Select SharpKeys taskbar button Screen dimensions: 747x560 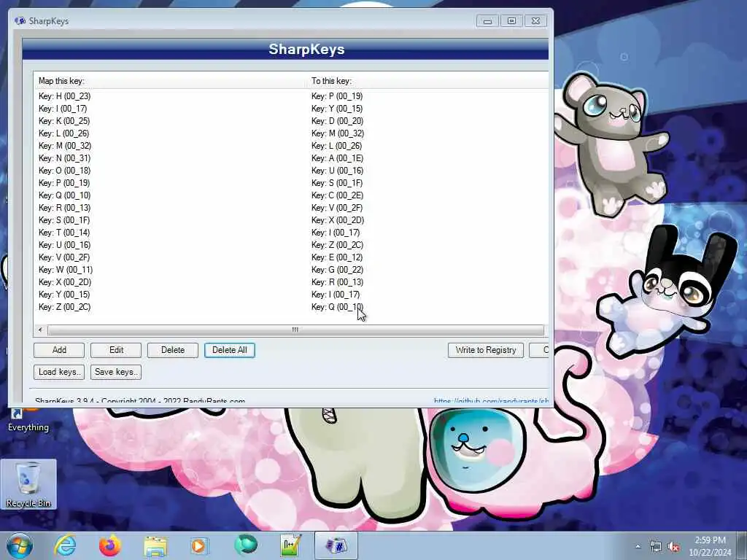tap(336, 545)
